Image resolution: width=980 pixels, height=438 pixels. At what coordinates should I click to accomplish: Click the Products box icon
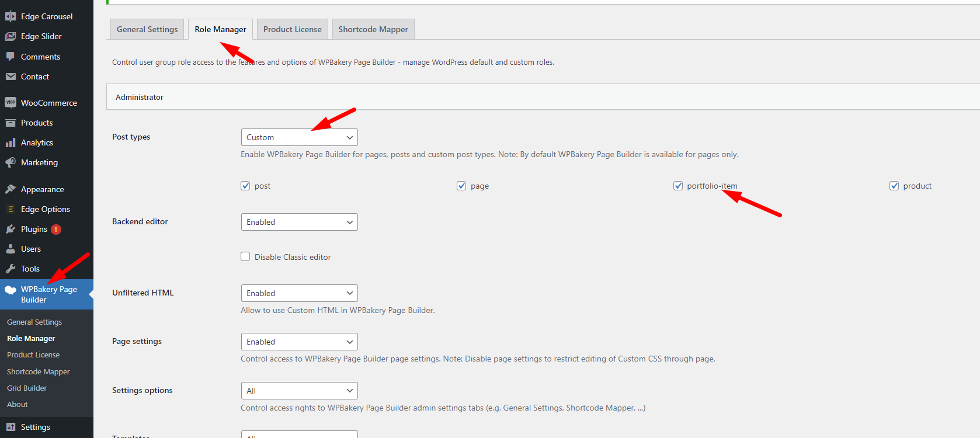coord(11,123)
